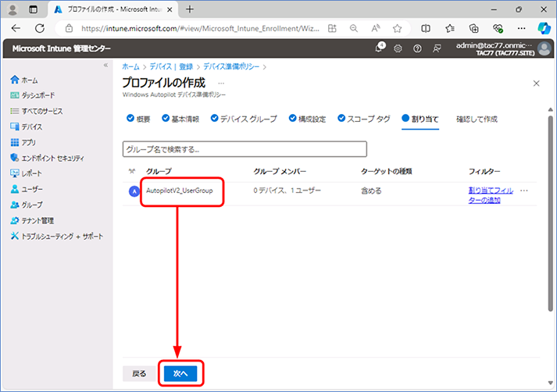Screen dimensions: 557x392
Task: Click the page vertical scrollbar
Action: (550, 213)
